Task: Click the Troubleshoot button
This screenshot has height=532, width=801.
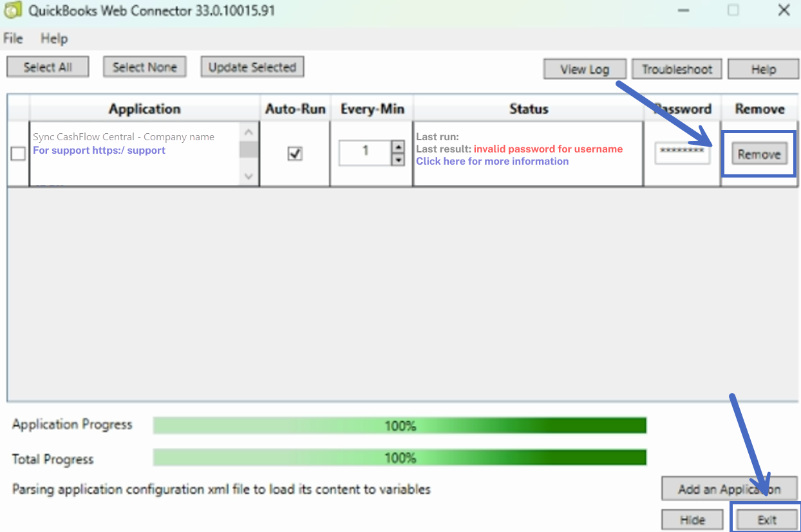Action: (x=677, y=69)
